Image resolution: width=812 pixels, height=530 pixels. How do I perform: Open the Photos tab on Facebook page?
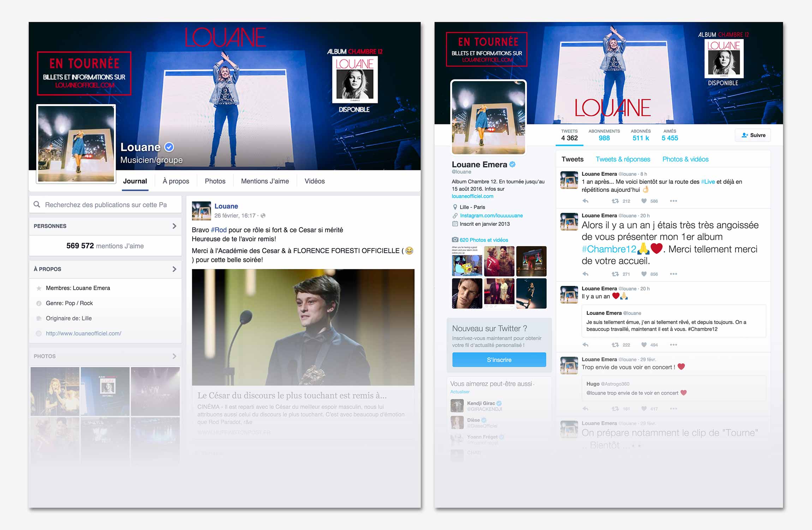coord(215,181)
